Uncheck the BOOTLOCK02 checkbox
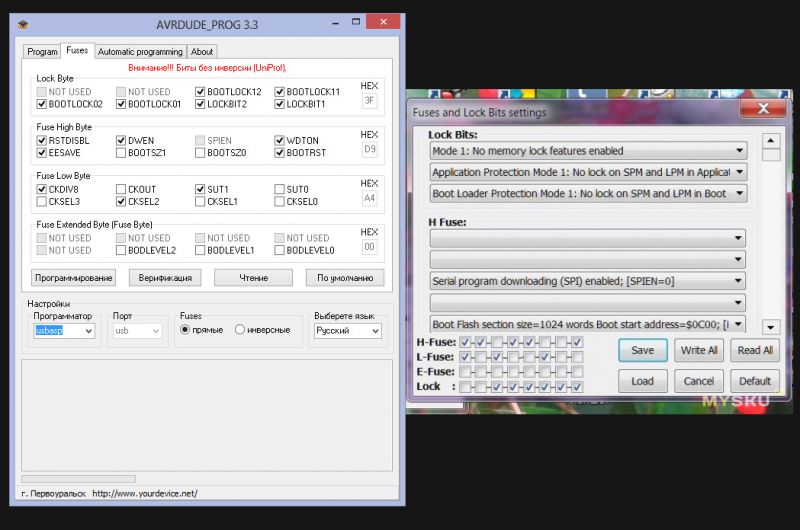 click(x=42, y=104)
